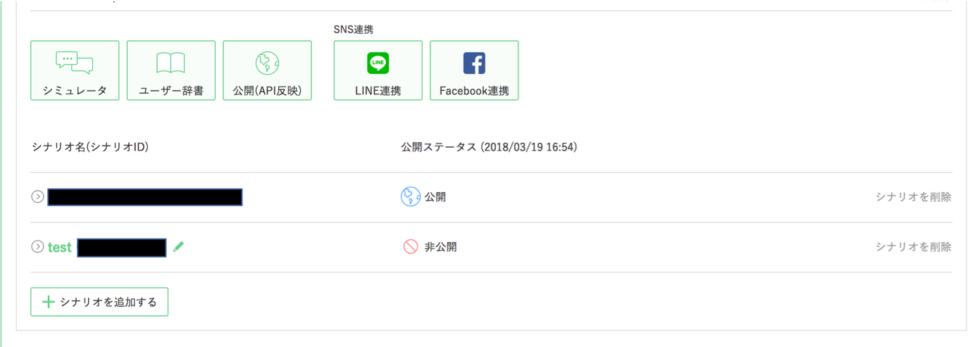Screen dimensions: 980x347
Task: Select the Facebook連携 button label
Action: tap(474, 91)
